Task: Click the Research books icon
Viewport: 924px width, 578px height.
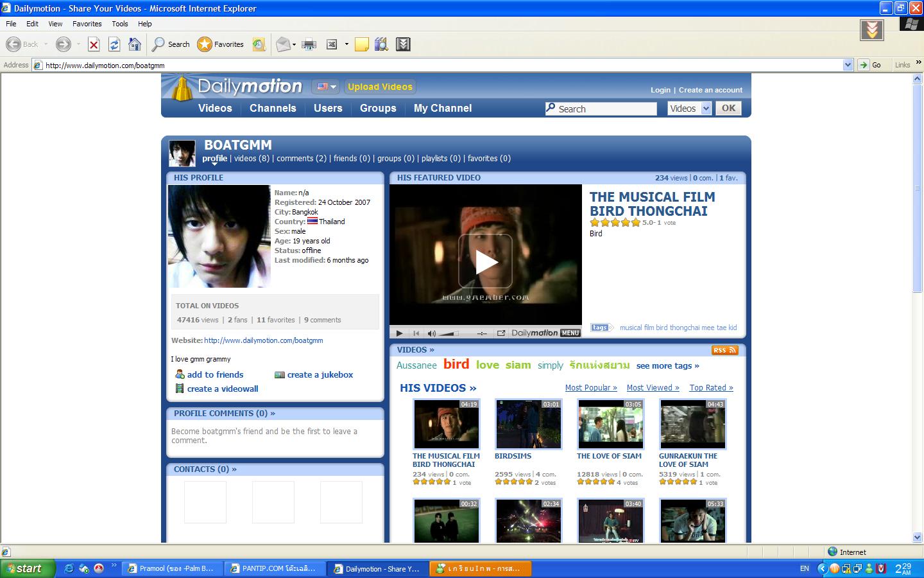Action: [x=382, y=44]
